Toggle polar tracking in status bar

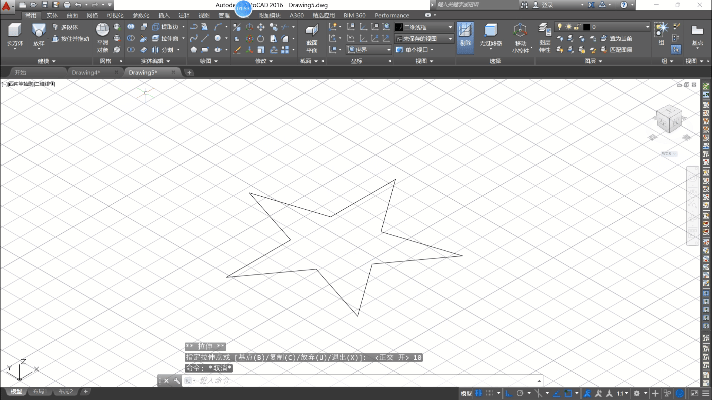[x=520, y=393]
